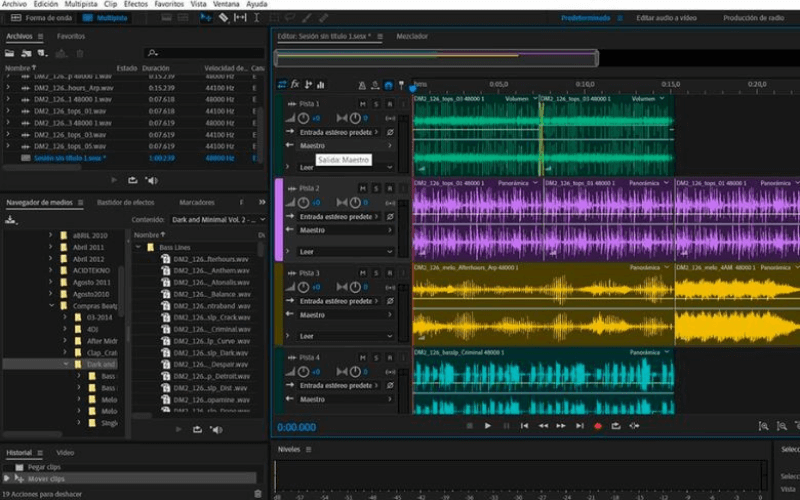Image resolution: width=800 pixels, height=500 pixels.
Task: Switch to the Mezclador tab
Action: point(411,36)
